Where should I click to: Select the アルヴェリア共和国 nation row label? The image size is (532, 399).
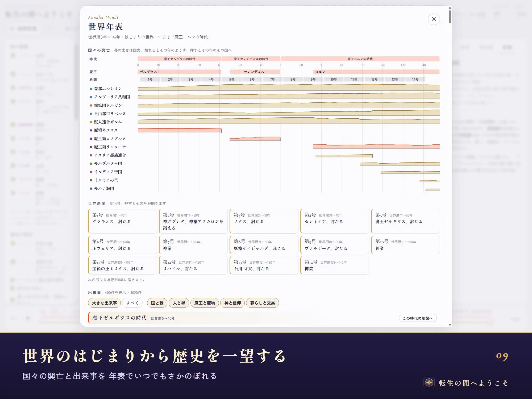pyautogui.click(x=112, y=97)
